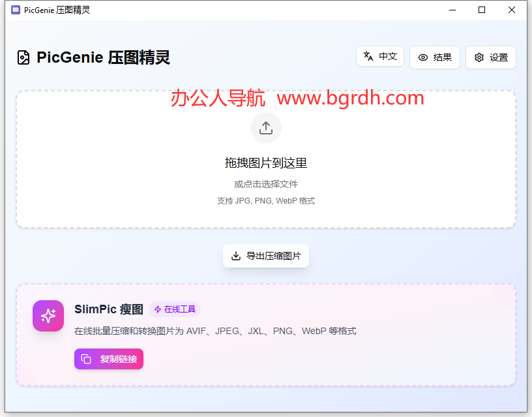Image resolution: width=532 pixels, height=417 pixels.
Task: Click the eye icon in 结果 button
Action: pos(423,57)
